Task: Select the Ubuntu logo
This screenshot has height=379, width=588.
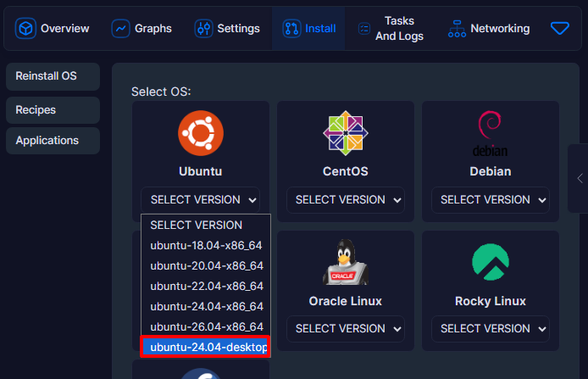Action: click(201, 133)
